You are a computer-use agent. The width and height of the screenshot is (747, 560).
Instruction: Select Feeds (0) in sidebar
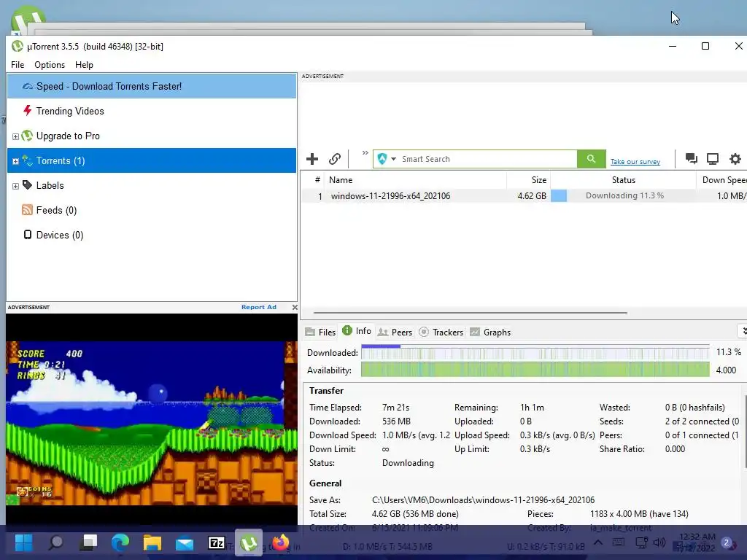coord(152,210)
